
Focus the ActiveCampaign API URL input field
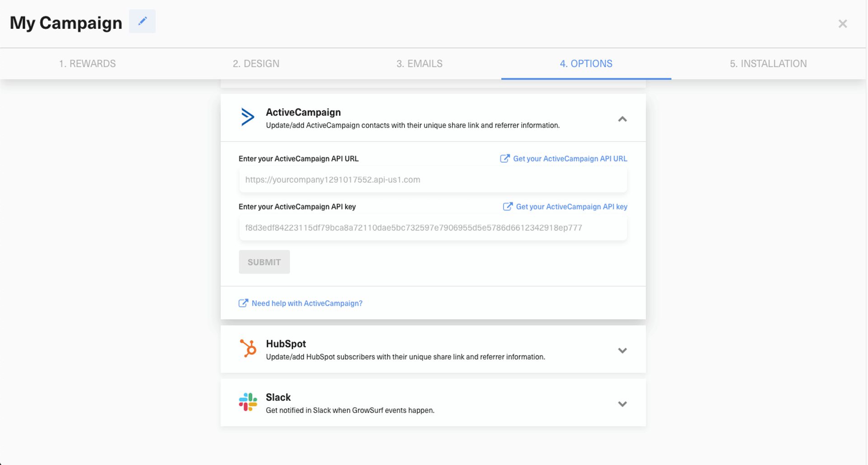pos(433,180)
